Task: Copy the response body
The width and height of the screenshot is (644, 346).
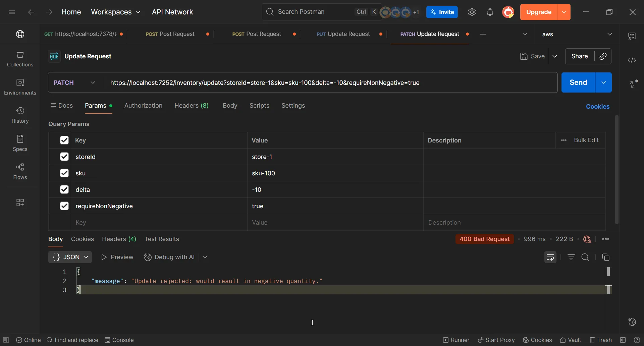Action: (x=606, y=257)
